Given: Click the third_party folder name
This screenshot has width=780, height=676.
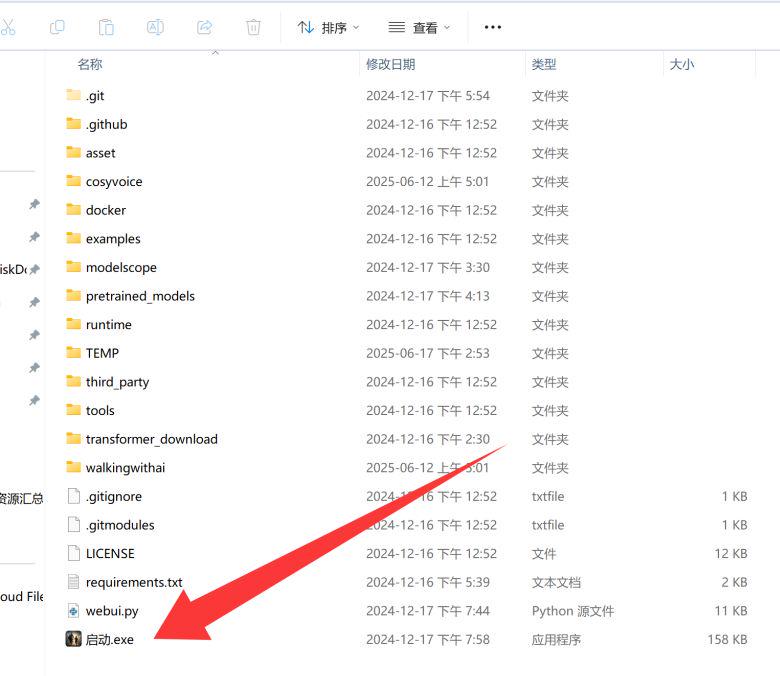Looking at the screenshot, I should [117, 382].
